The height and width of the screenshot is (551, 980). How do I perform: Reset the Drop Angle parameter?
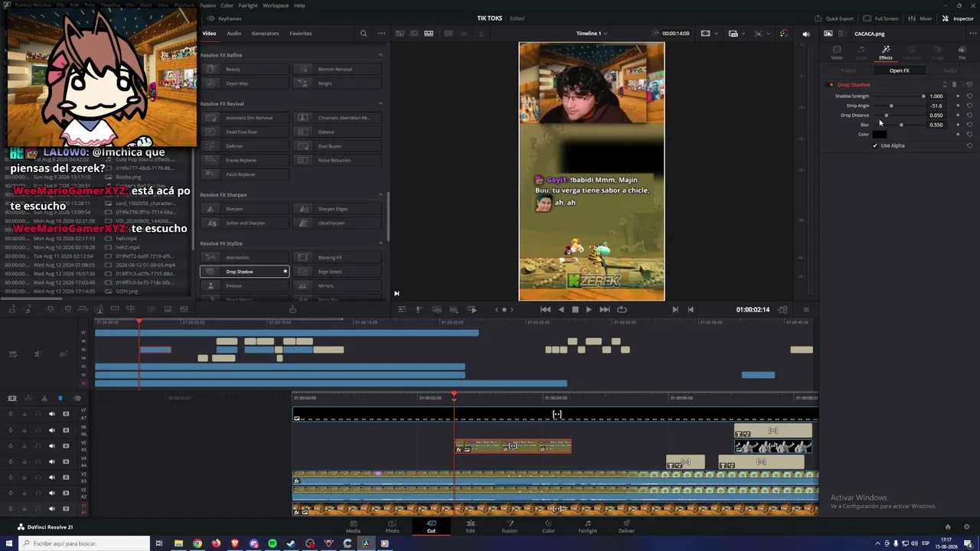click(x=969, y=106)
